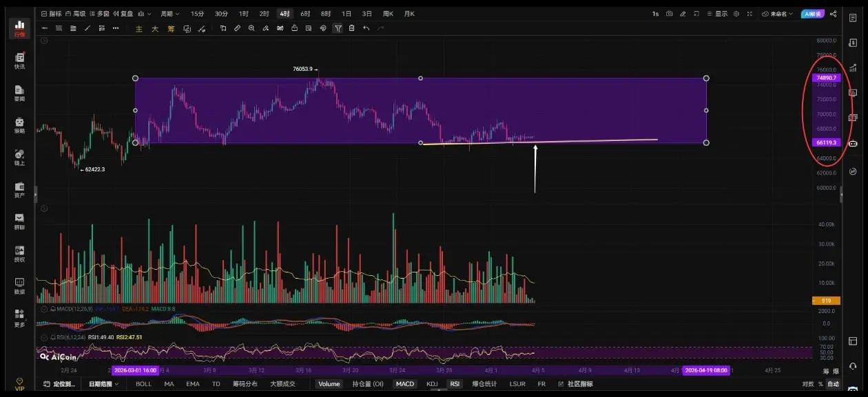Undo the last drawing action
868x397 pixels.
tap(366, 28)
